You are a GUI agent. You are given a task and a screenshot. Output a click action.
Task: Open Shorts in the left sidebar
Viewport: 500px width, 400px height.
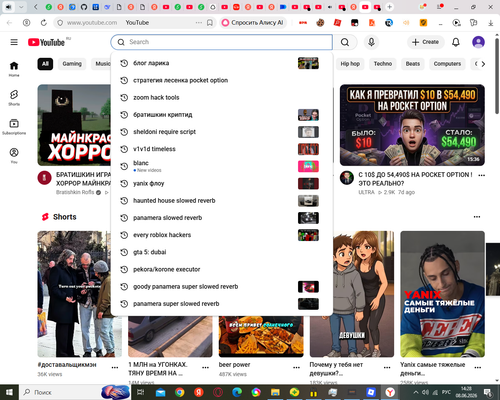[14, 98]
